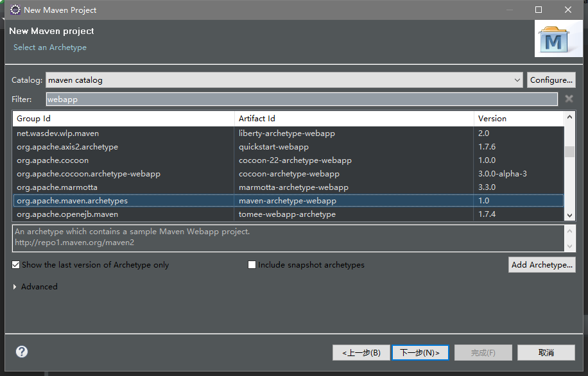Screen dimensions: 588x376
Task: Select the org.apache.maven.archetypes row
Action: (288, 201)
